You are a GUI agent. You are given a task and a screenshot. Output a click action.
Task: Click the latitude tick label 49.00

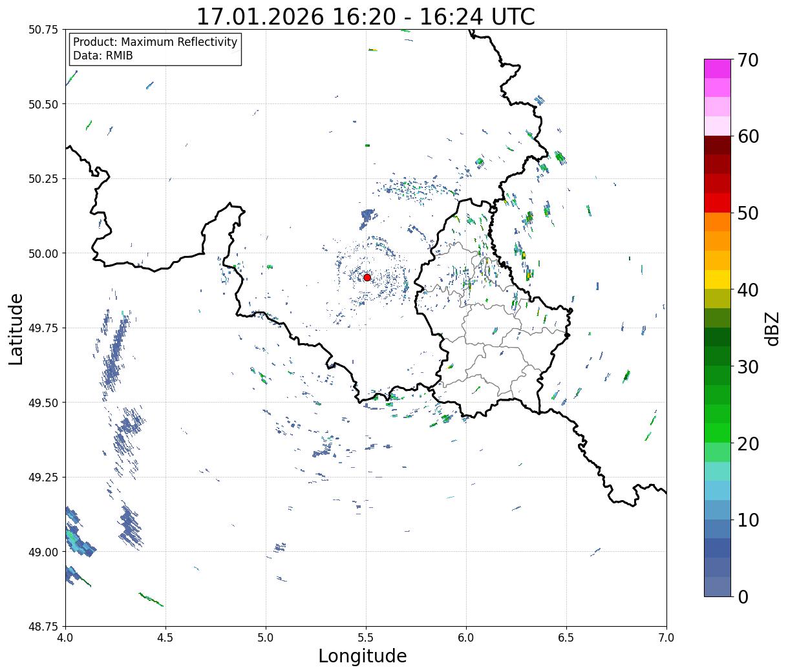point(43,552)
